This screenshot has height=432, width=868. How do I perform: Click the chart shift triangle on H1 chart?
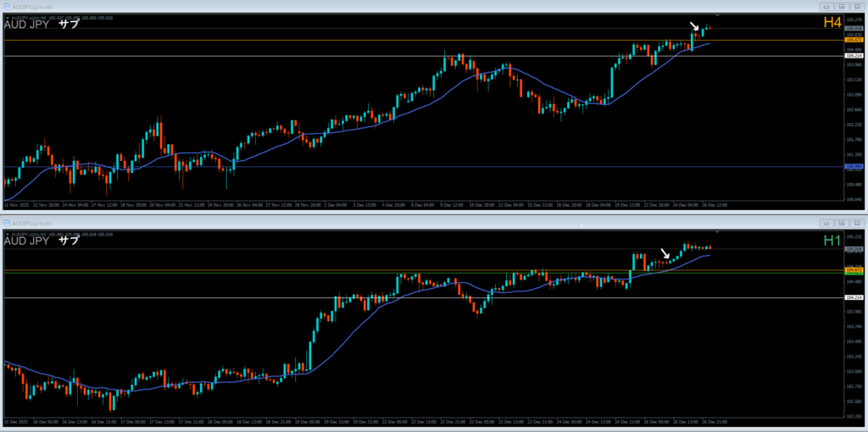[717, 231]
